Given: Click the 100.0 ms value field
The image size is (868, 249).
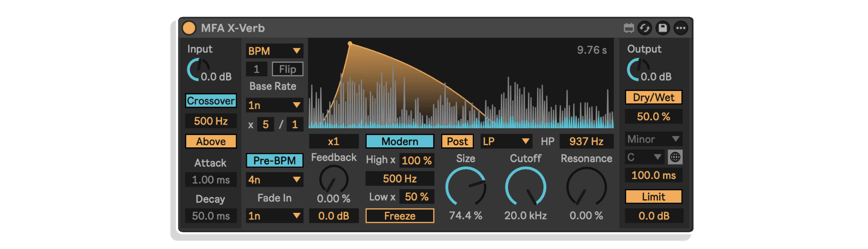Looking at the screenshot, I should point(654,175).
